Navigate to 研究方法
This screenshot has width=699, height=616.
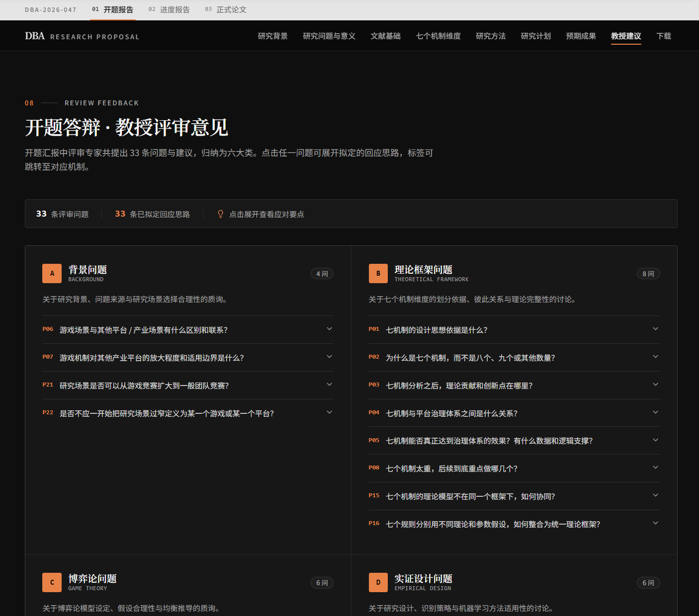coord(491,36)
